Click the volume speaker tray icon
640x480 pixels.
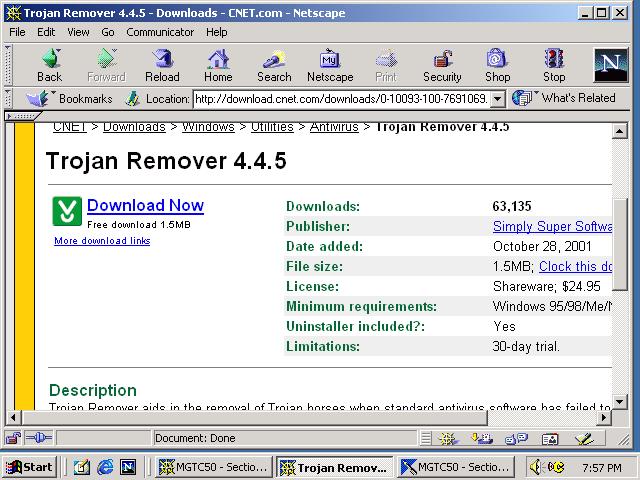[535, 467]
